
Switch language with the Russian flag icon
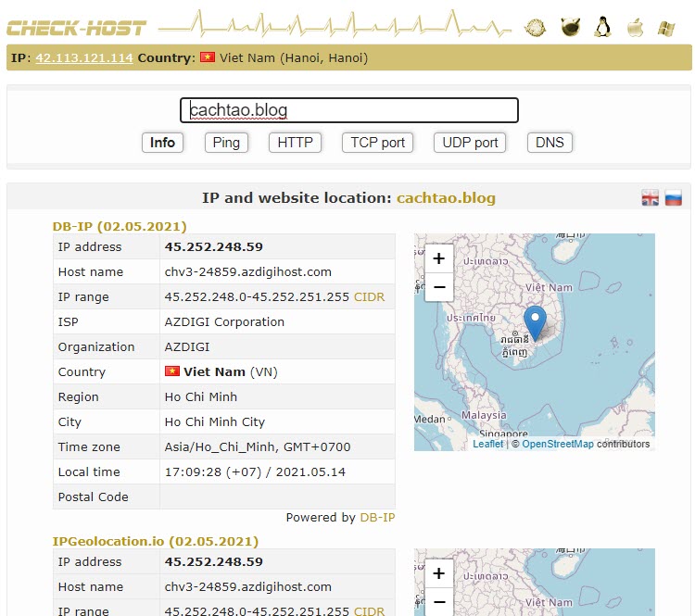(674, 197)
